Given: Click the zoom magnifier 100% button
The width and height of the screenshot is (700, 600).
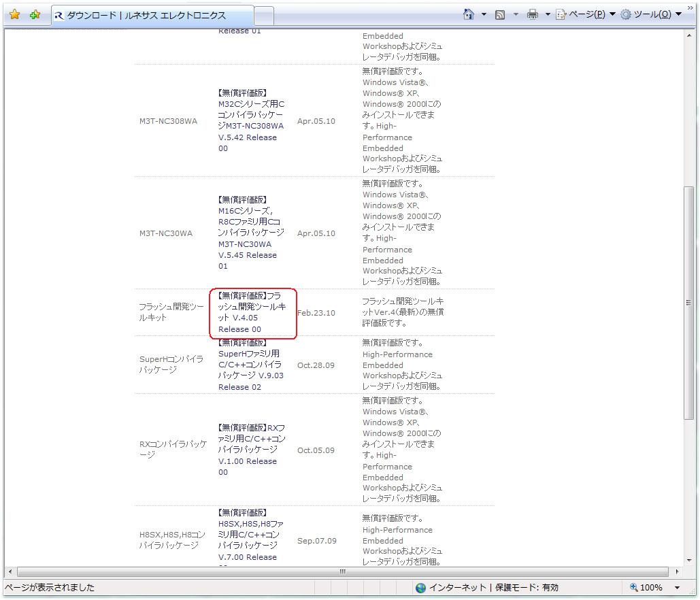Looking at the screenshot, I should (x=646, y=587).
